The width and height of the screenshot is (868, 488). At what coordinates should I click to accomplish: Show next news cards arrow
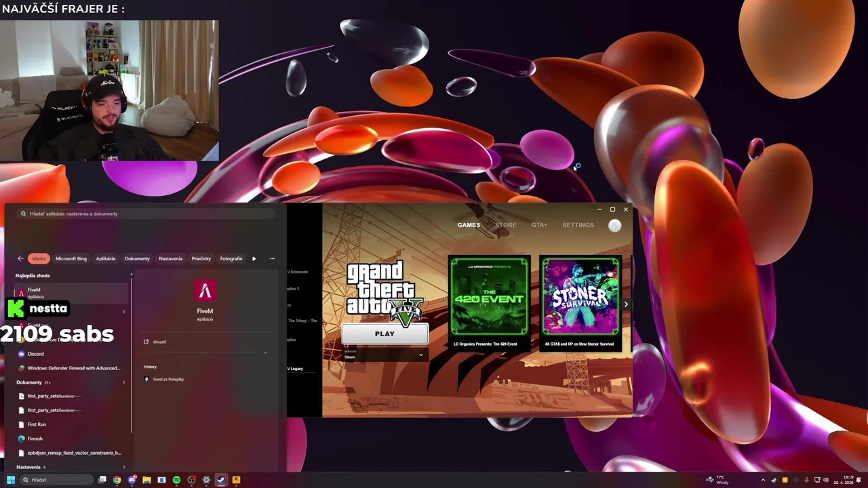[626, 304]
